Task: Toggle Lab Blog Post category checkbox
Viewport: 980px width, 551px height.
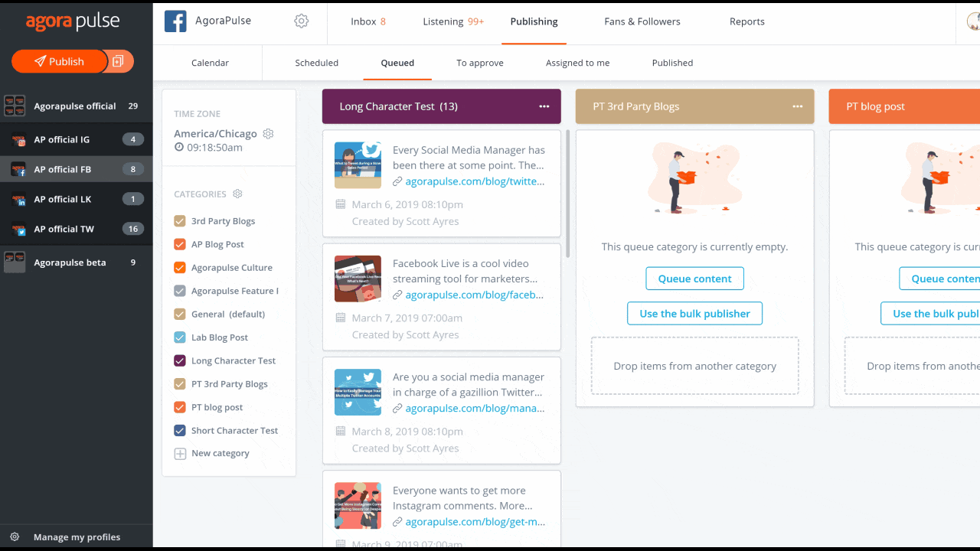Action: pyautogui.click(x=180, y=337)
